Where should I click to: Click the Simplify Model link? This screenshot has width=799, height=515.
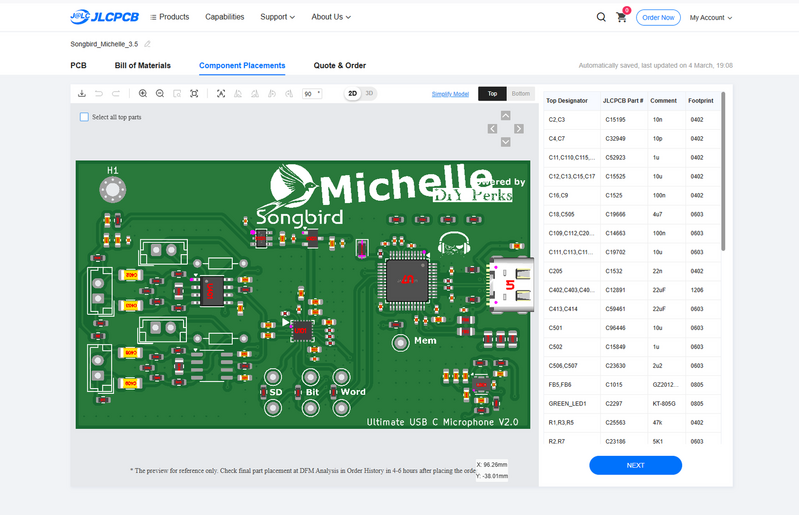(x=450, y=94)
